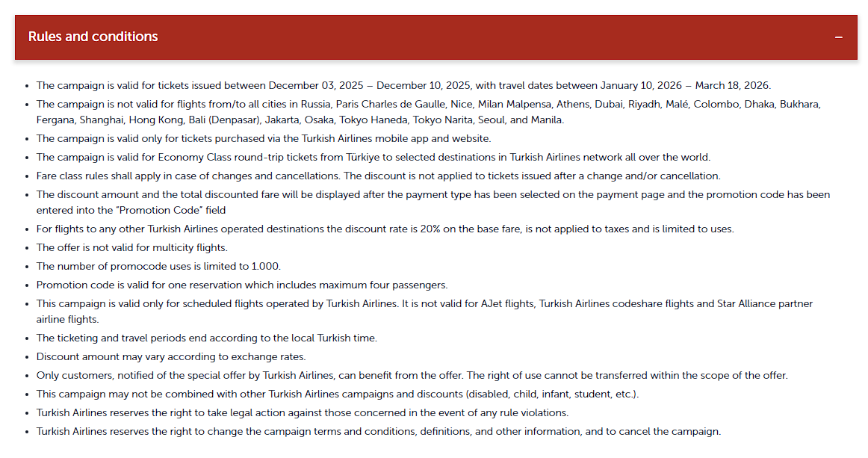The width and height of the screenshot is (868, 458).
Task: Click the maximum four passengers reservation rule
Action: coord(242,285)
